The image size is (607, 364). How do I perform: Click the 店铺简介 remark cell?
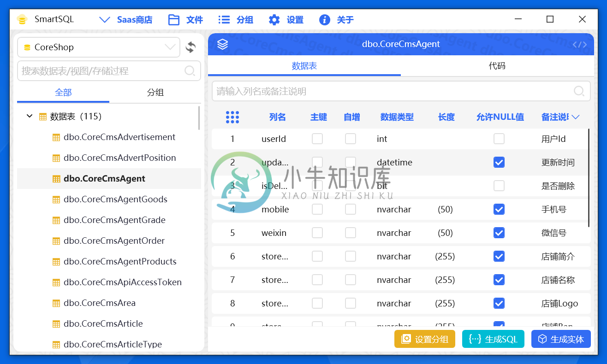click(x=558, y=256)
